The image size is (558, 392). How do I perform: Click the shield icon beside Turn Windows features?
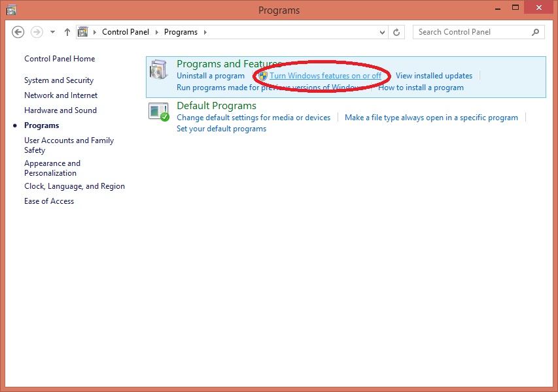(x=263, y=76)
